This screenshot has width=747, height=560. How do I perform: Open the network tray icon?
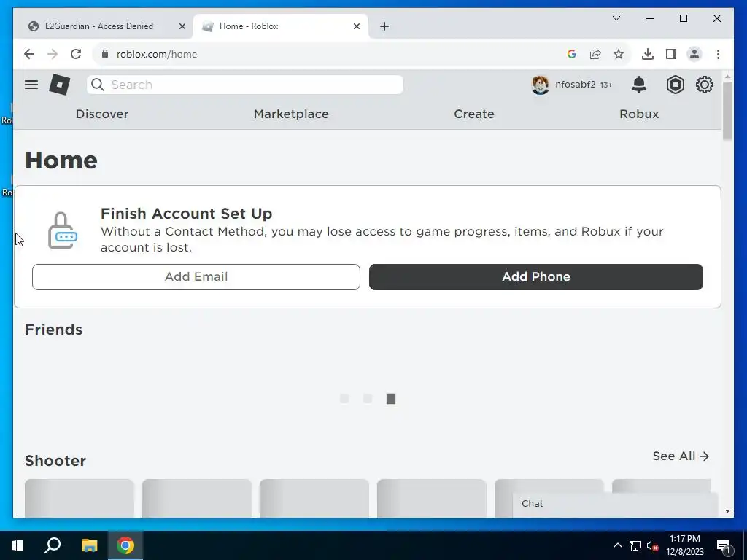(635, 545)
